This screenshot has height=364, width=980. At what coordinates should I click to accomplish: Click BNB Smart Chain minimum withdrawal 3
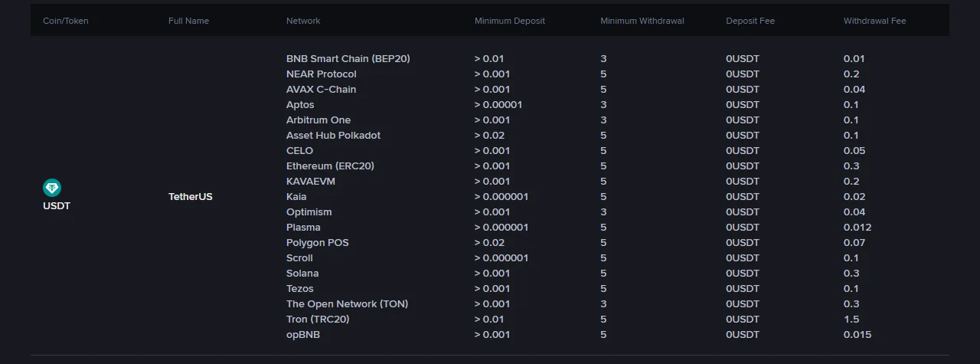tap(604, 59)
